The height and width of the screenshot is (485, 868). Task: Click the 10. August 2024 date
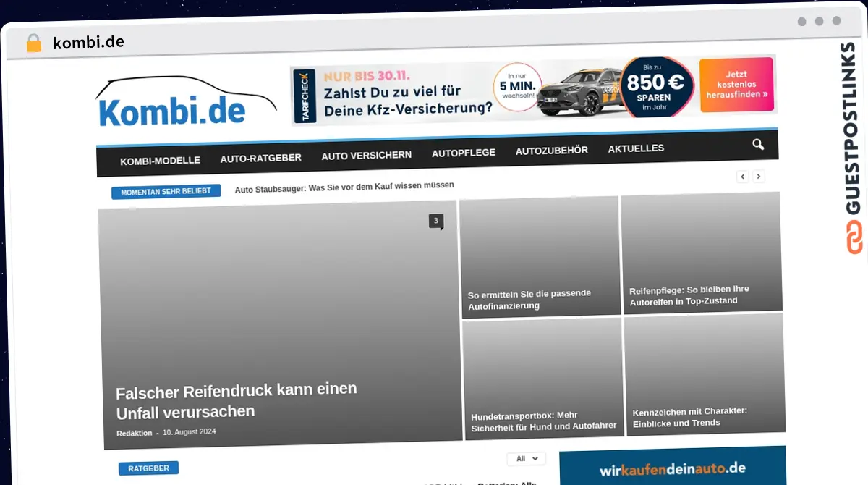coord(189,431)
